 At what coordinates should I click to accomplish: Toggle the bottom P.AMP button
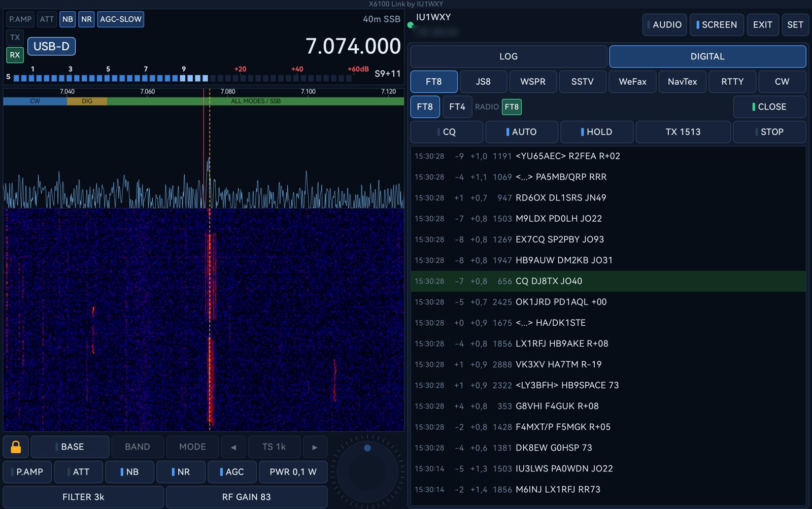(x=27, y=471)
